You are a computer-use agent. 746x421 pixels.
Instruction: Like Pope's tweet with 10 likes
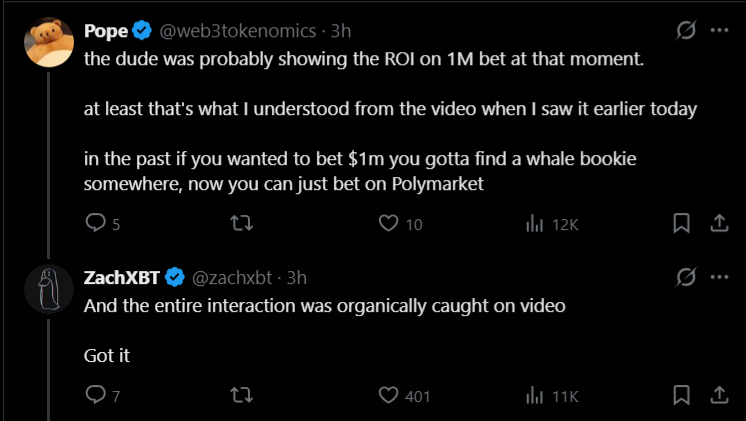pos(389,224)
